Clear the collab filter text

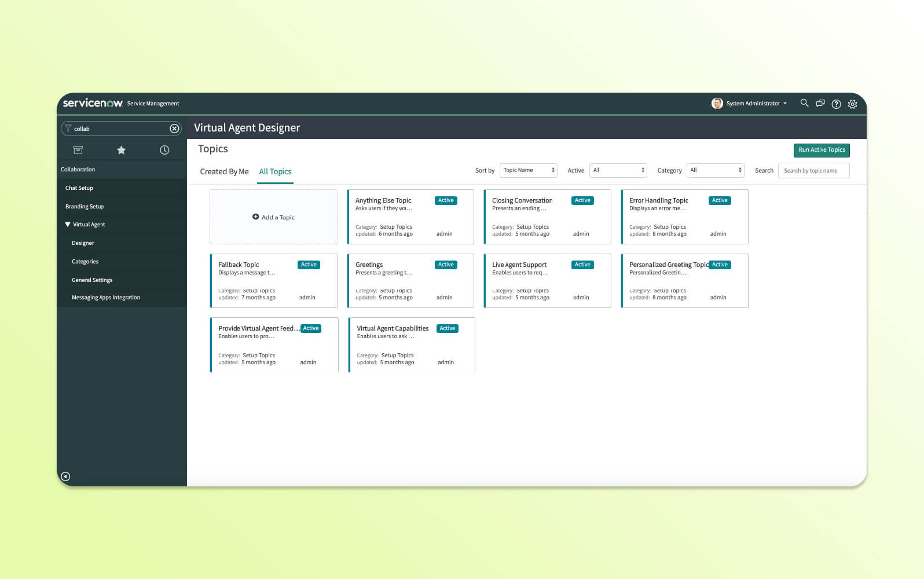pyautogui.click(x=174, y=129)
